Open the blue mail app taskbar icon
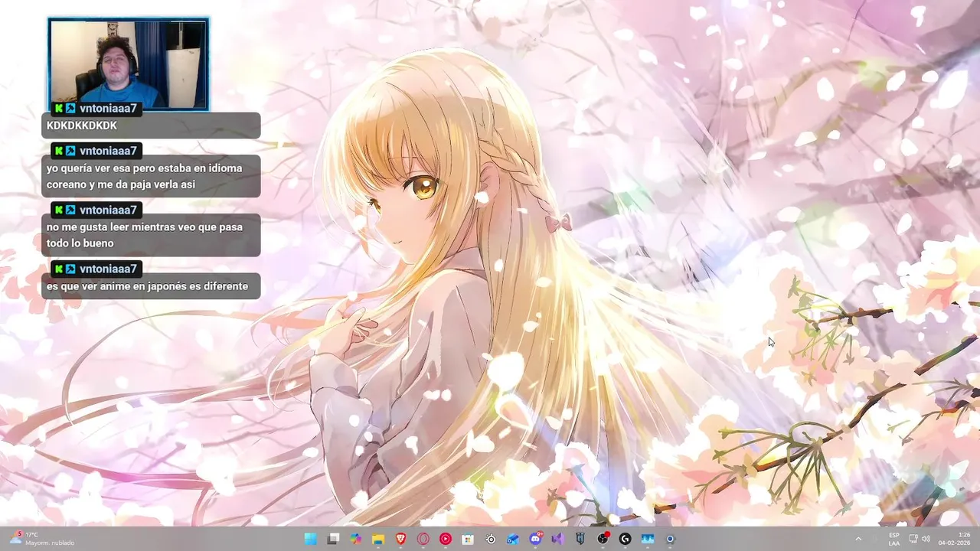The height and width of the screenshot is (551, 980). pyautogui.click(x=512, y=539)
